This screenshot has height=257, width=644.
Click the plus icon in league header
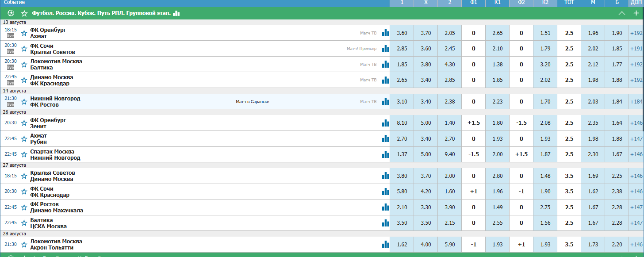click(636, 13)
